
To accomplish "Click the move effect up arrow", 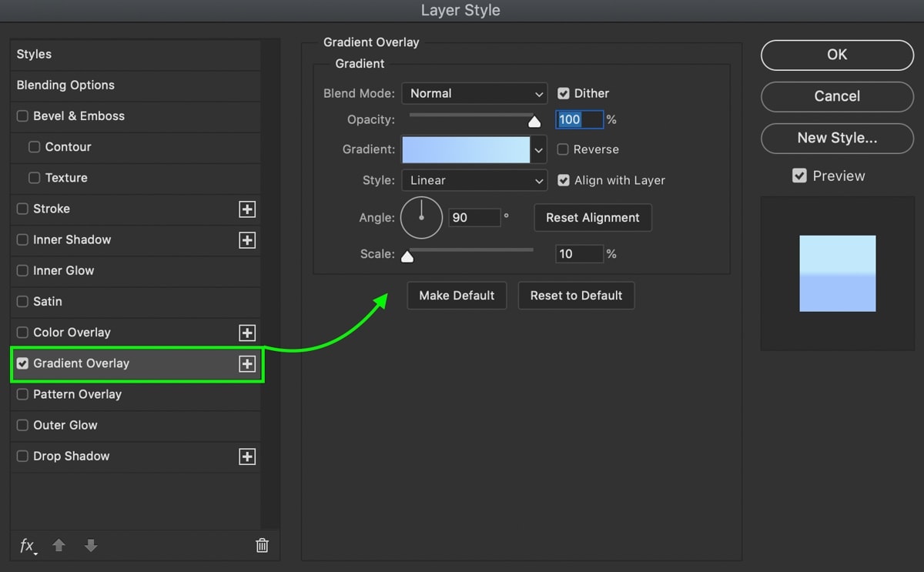I will [59, 546].
